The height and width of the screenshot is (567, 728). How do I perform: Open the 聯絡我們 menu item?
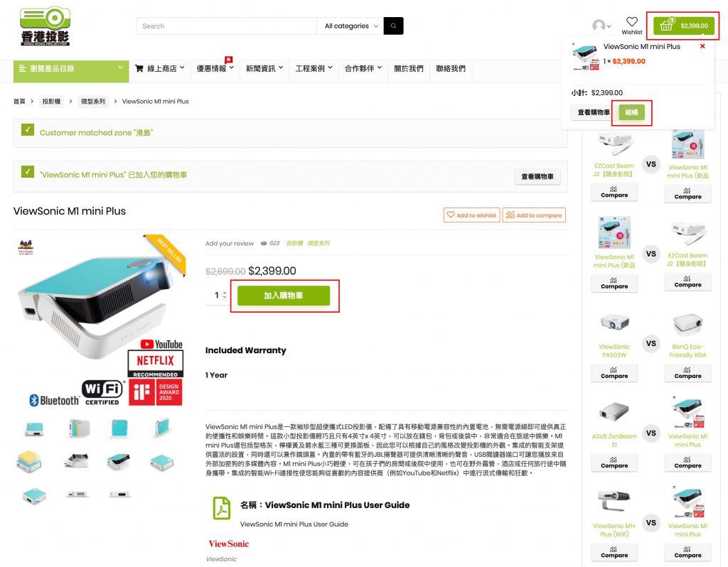450,69
